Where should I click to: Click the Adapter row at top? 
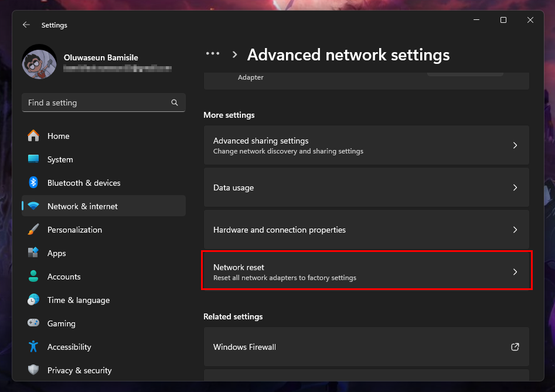coord(366,81)
